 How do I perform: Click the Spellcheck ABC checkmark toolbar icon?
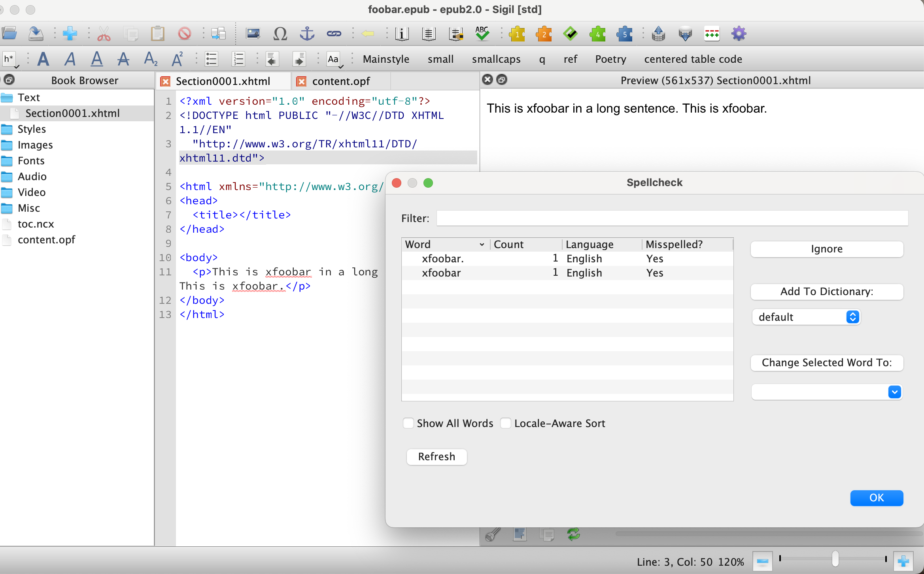[x=482, y=34]
